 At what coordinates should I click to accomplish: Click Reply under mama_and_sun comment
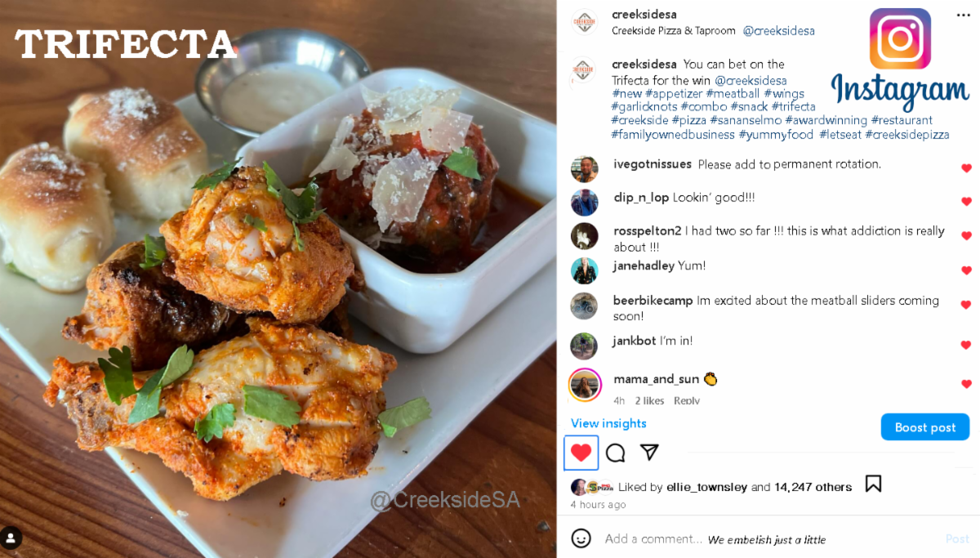tap(687, 400)
